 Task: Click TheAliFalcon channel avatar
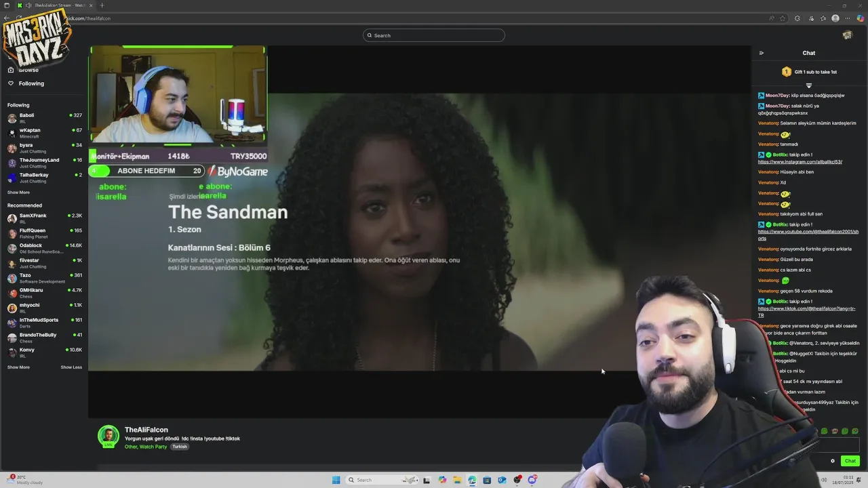[x=108, y=436]
